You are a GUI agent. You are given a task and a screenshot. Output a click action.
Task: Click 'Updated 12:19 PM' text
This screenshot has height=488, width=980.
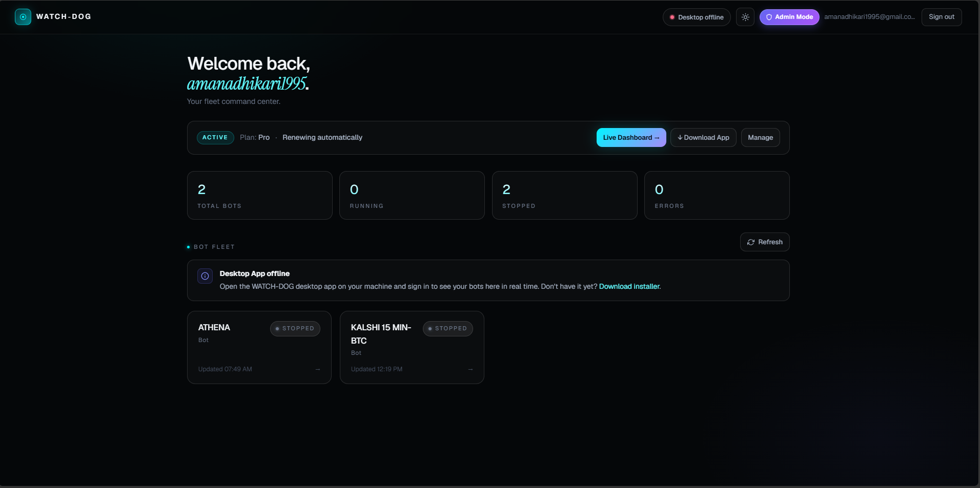coord(377,369)
